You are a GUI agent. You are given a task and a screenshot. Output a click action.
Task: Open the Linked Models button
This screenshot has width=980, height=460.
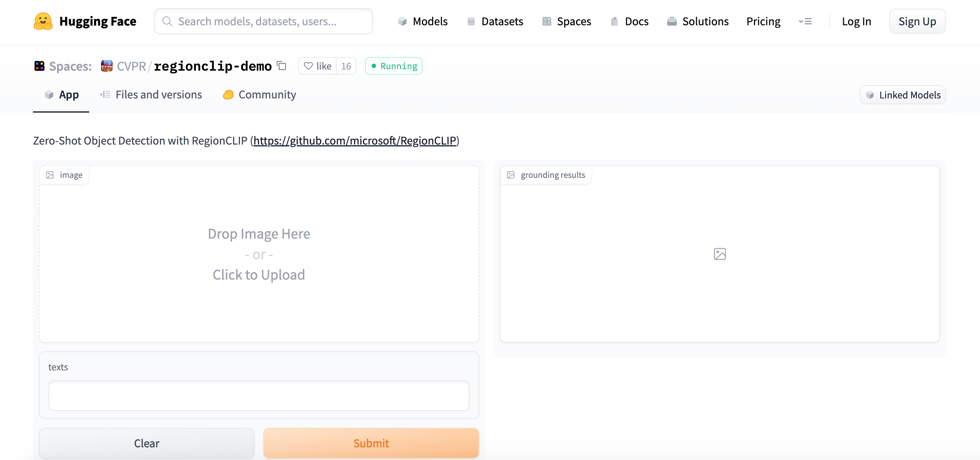(903, 95)
